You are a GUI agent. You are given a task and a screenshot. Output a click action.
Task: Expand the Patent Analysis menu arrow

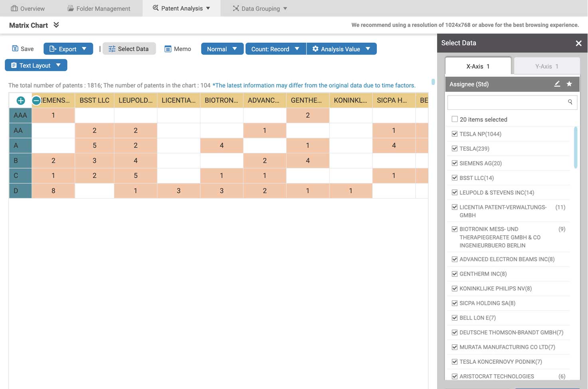(x=208, y=8)
